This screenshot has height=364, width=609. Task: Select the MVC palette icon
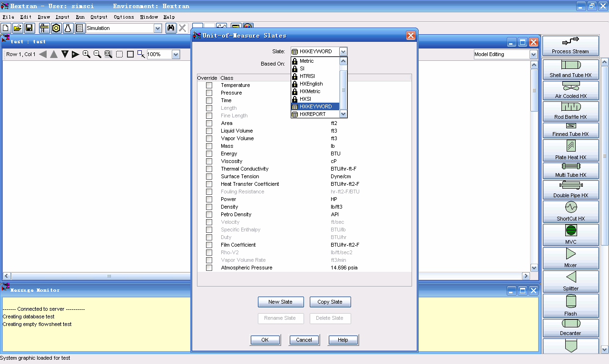tap(570, 235)
